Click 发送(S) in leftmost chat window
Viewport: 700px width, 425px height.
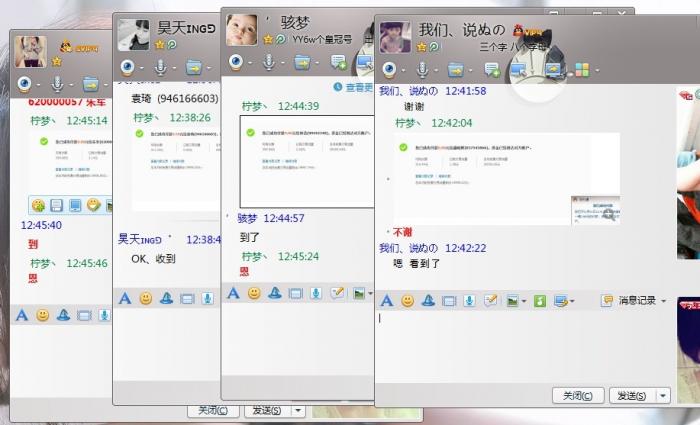[x=267, y=410]
